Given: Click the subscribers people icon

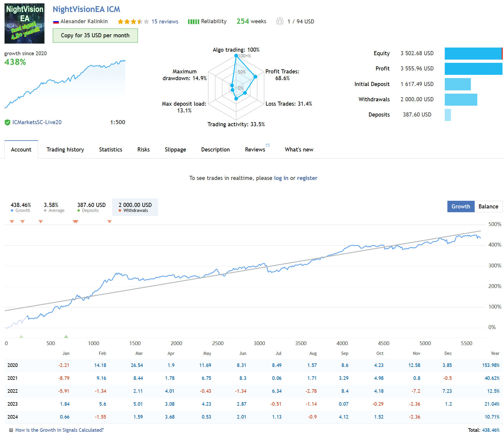Looking at the screenshot, I should (x=280, y=21).
